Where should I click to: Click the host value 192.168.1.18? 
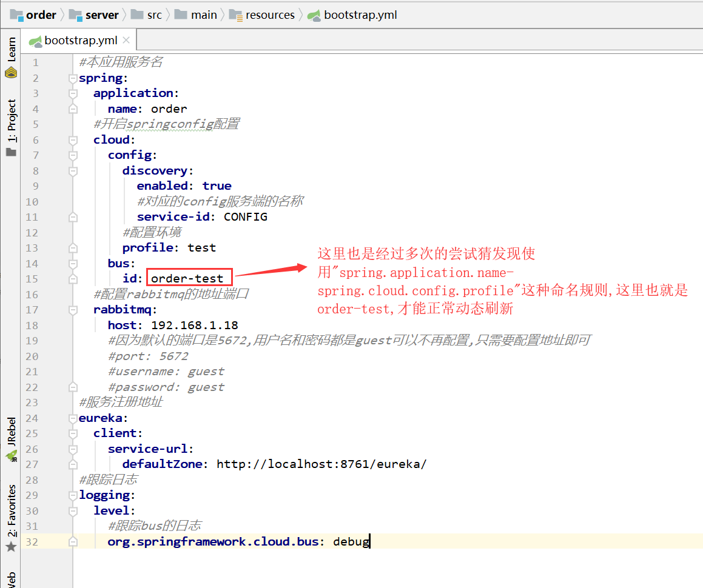(x=195, y=326)
